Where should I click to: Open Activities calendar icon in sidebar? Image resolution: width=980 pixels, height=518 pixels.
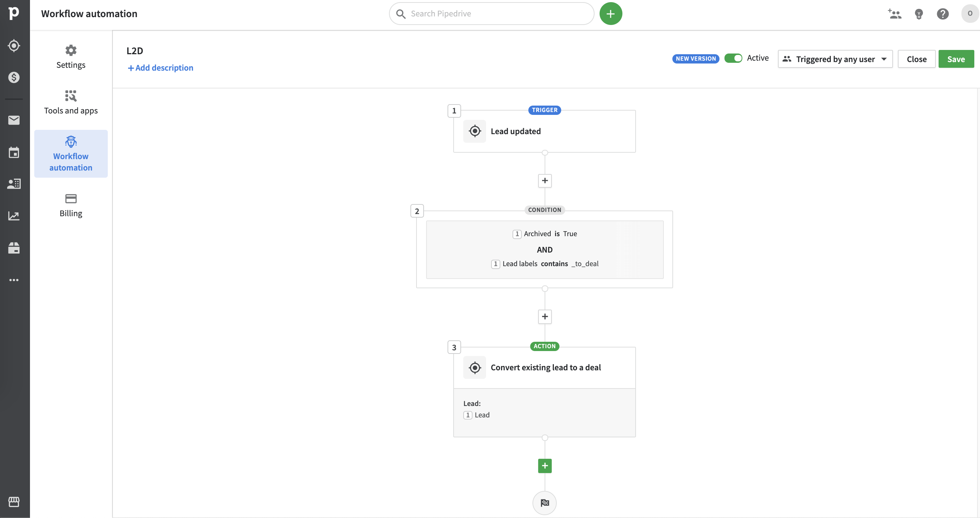tap(14, 152)
